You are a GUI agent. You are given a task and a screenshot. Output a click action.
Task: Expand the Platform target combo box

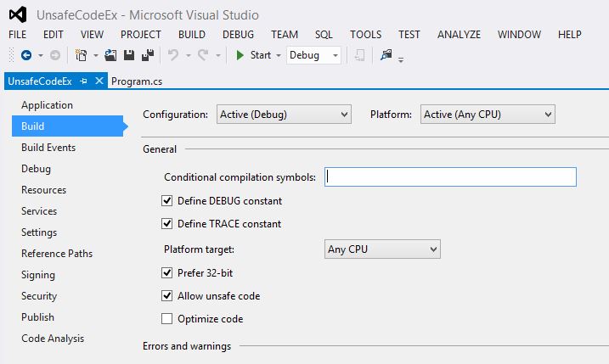tap(382, 249)
